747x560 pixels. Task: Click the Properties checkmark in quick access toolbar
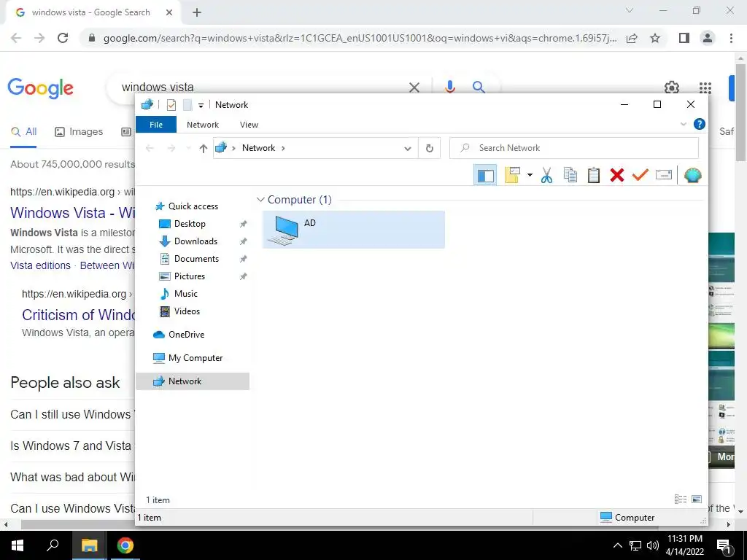[x=171, y=105]
